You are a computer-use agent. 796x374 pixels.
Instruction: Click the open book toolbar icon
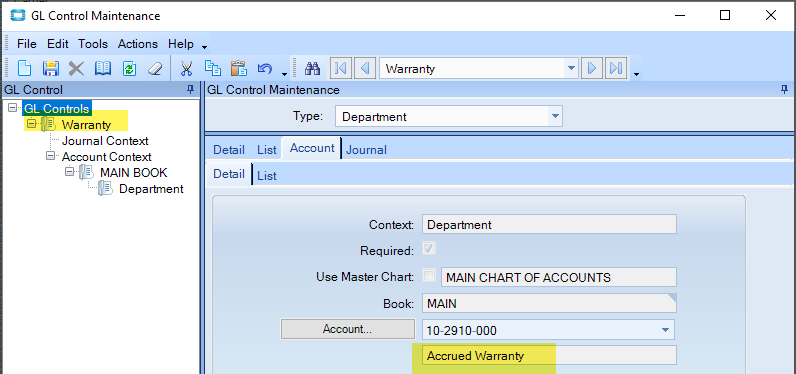tap(103, 68)
